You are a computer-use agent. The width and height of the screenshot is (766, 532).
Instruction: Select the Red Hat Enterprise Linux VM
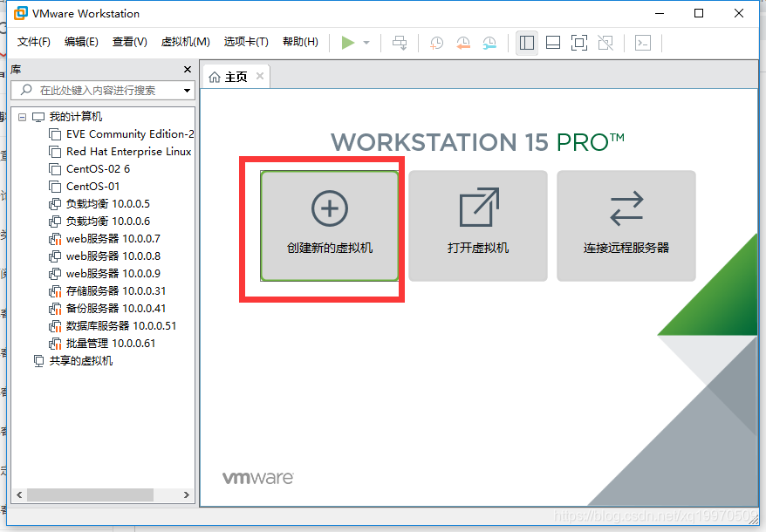[128, 152]
